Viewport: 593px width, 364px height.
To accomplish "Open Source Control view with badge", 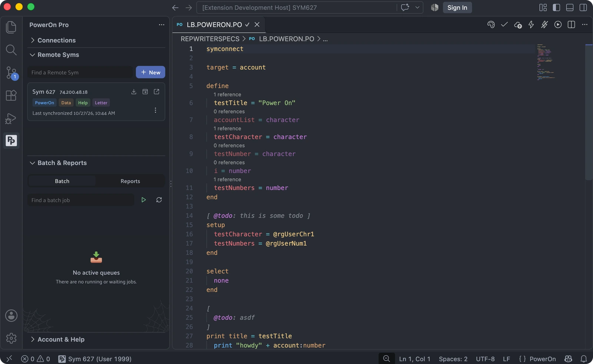I will coord(11,73).
